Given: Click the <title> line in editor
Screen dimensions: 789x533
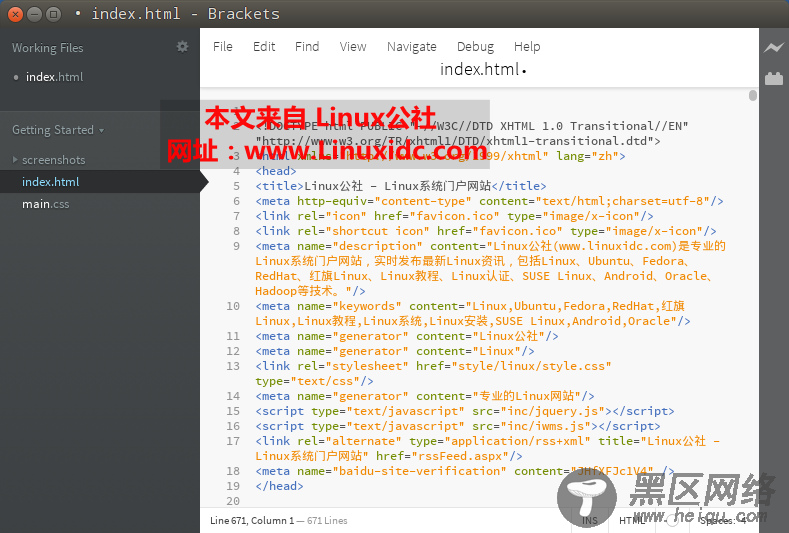Looking at the screenshot, I should tap(401, 186).
